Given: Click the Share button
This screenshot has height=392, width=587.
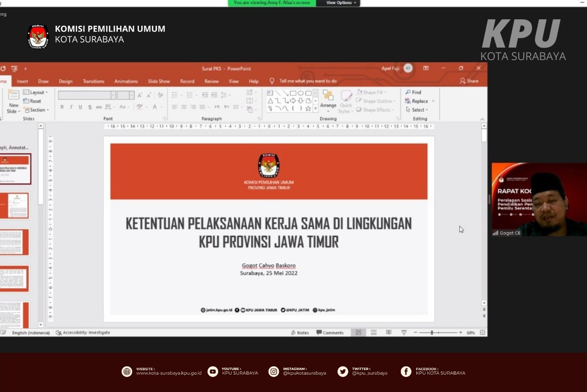Looking at the screenshot, I should coord(469,81).
